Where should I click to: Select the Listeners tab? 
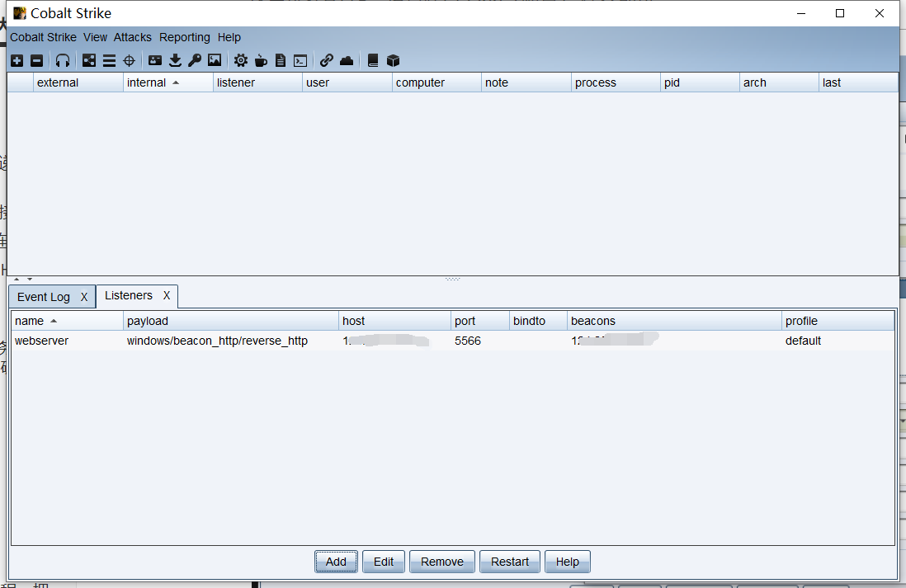pyautogui.click(x=128, y=295)
